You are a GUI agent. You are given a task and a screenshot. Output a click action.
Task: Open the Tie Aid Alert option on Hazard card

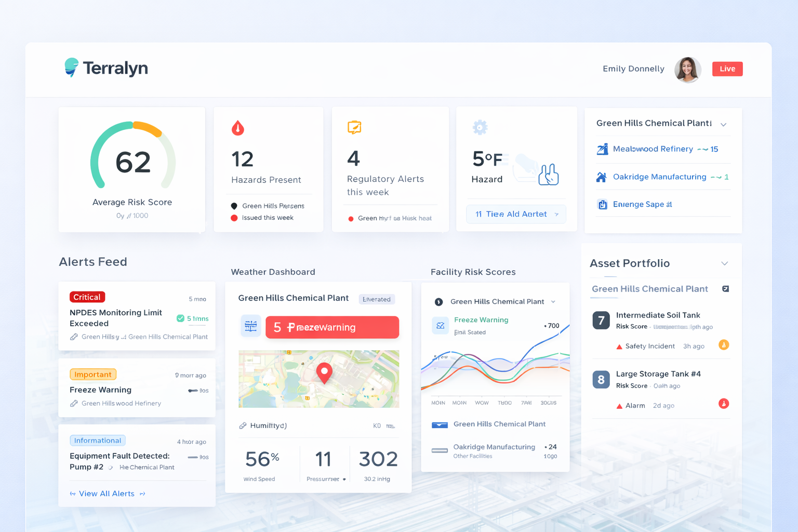coord(515,214)
